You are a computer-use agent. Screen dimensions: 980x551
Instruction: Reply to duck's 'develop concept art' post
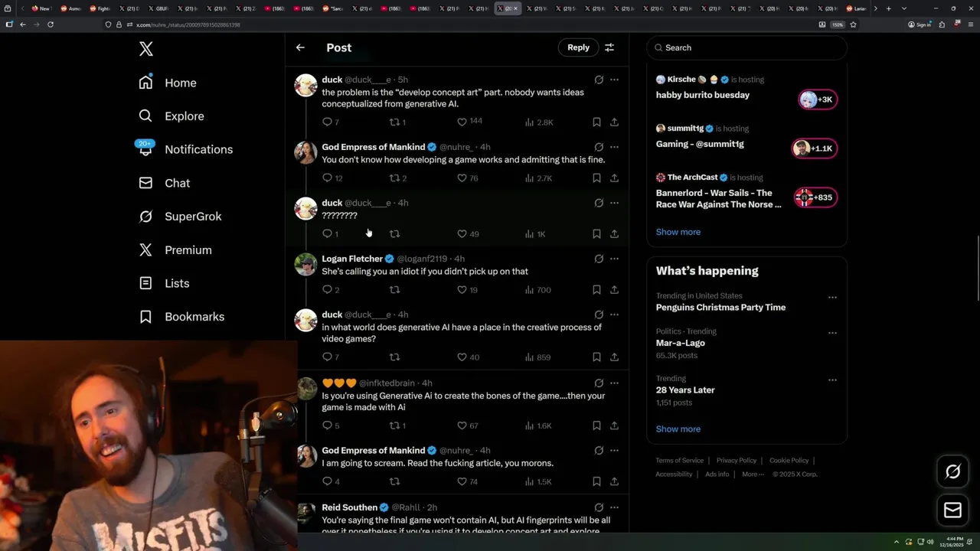[x=331, y=122]
